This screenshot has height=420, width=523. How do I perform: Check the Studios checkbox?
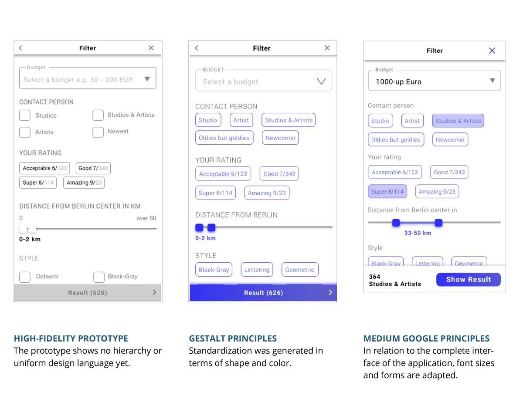(x=25, y=115)
